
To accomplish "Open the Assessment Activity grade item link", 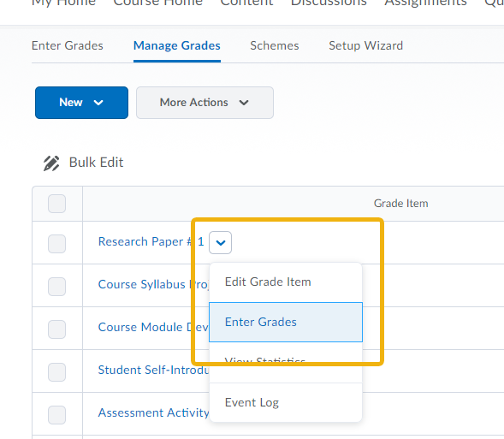I will tap(154, 412).
